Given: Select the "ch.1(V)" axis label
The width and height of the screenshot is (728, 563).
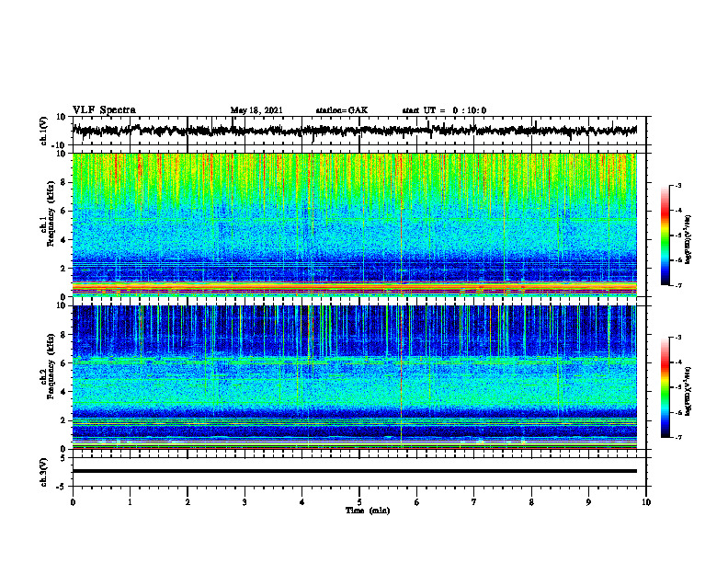Looking at the screenshot, I should [x=44, y=131].
